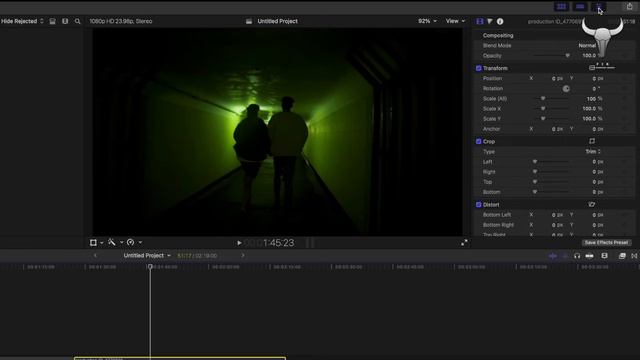Open the Blend Mode Normal dropdown
Image resolution: width=640 pixels, height=360 pixels.
(588, 46)
